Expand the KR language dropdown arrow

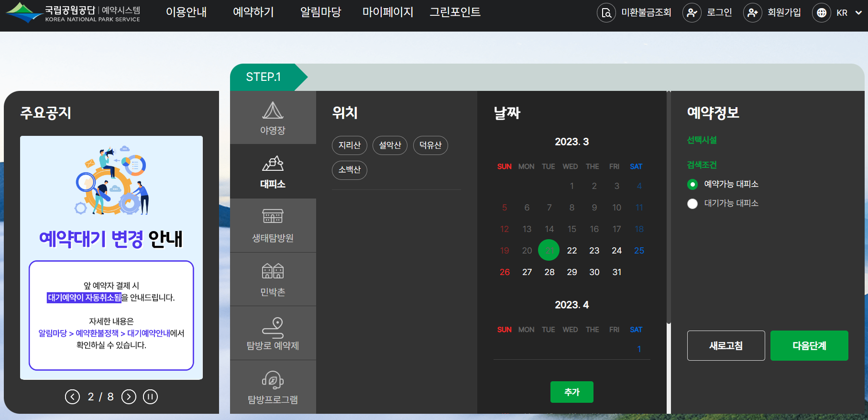coord(858,13)
